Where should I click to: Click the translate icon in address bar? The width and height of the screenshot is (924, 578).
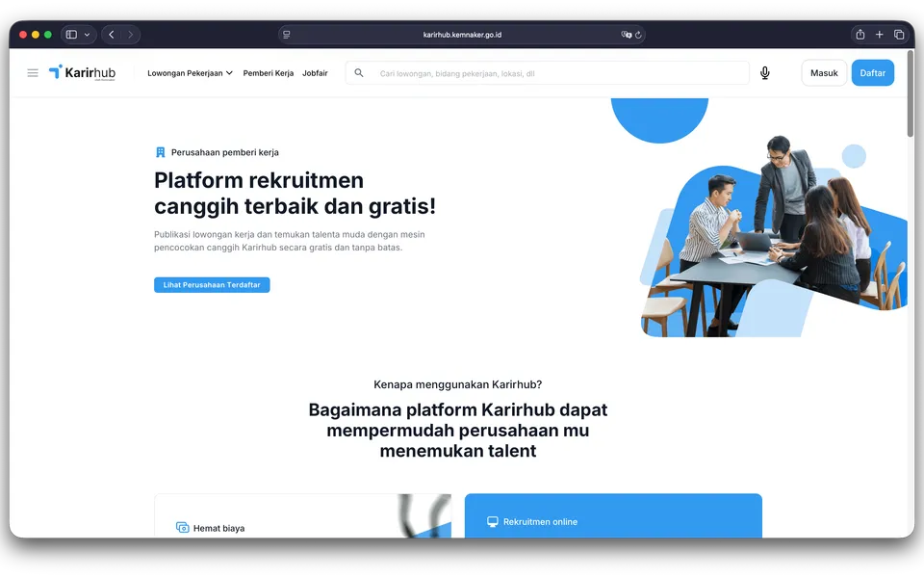[626, 35]
